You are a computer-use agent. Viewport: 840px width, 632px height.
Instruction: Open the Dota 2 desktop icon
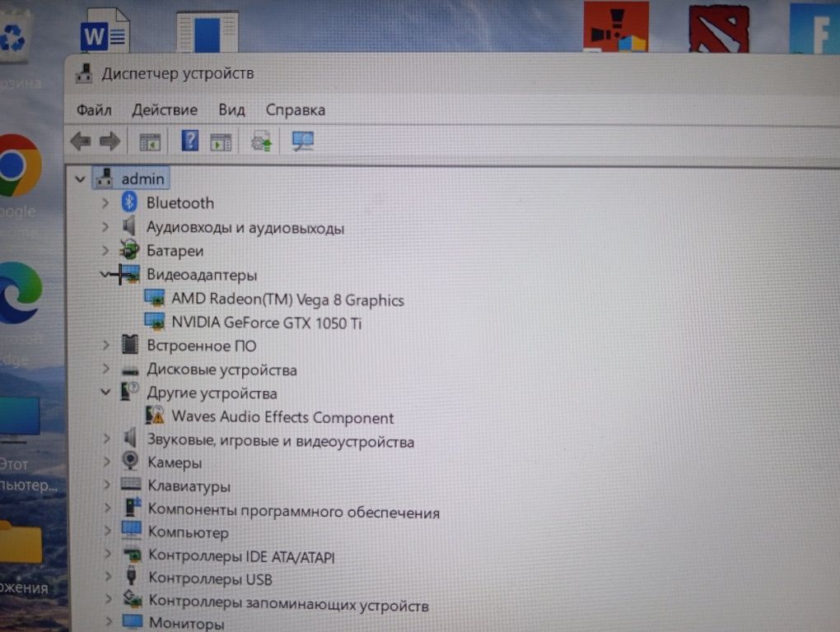(x=718, y=28)
